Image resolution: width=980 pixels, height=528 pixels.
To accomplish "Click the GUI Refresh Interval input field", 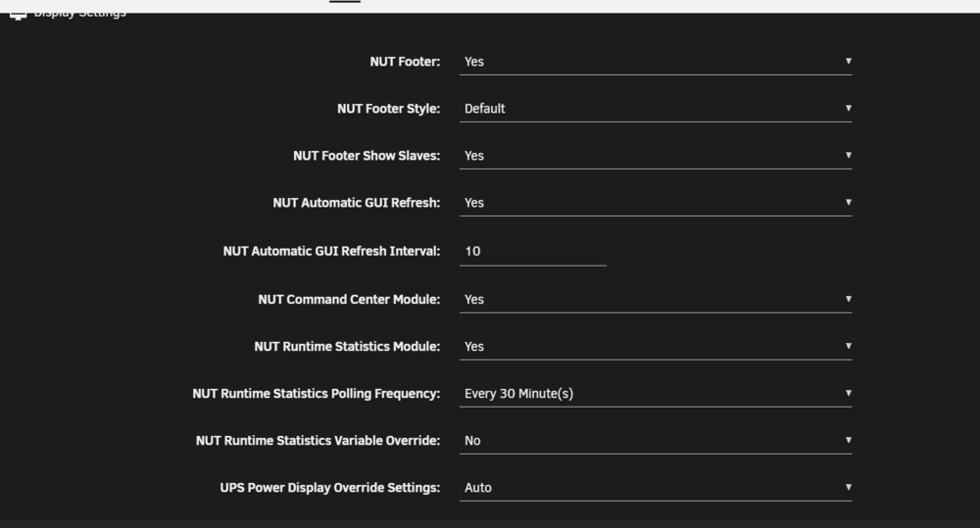I will (x=533, y=251).
